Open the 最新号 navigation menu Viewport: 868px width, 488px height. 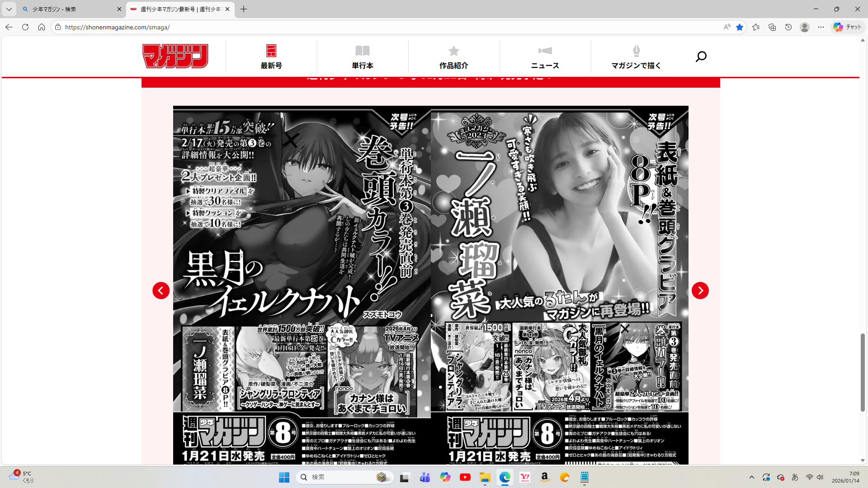click(x=271, y=57)
